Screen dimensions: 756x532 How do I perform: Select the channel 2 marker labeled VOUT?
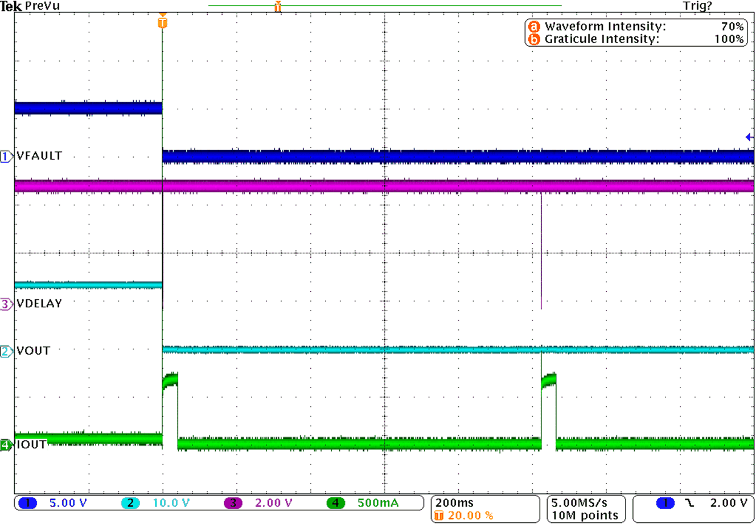5,350
